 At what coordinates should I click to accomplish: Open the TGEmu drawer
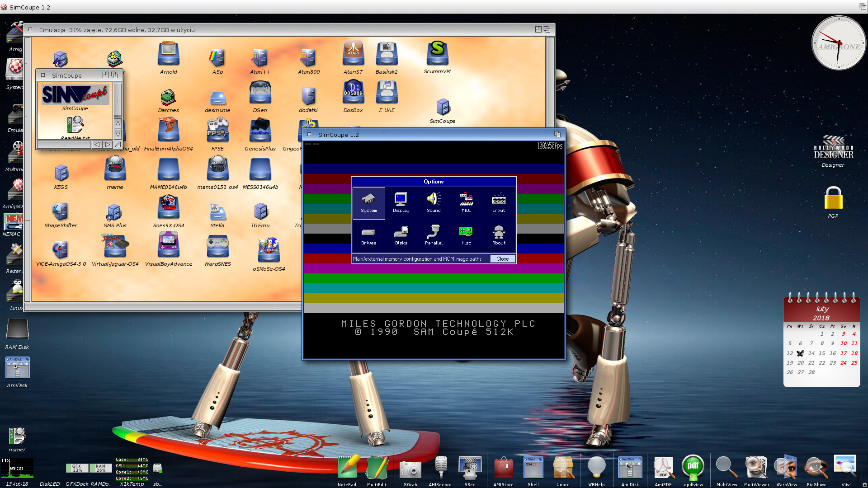260,215
